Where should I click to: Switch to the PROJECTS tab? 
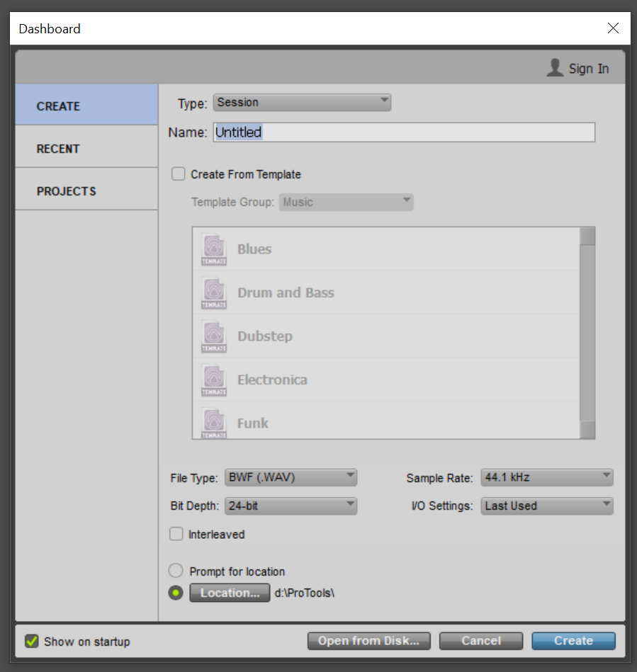[86, 190]
